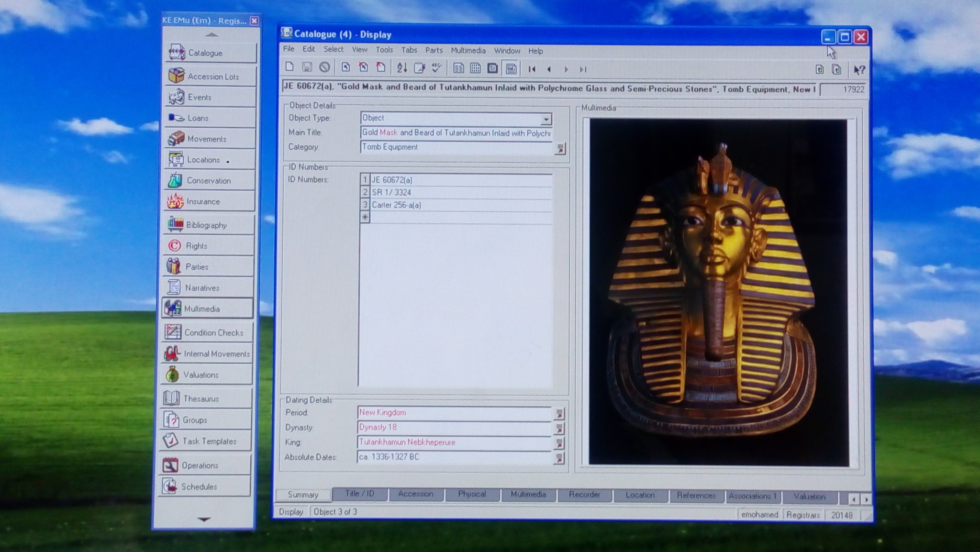Screen dimensions: 980x552
Task: Open the Bibliography module
Action: [209, 225]
